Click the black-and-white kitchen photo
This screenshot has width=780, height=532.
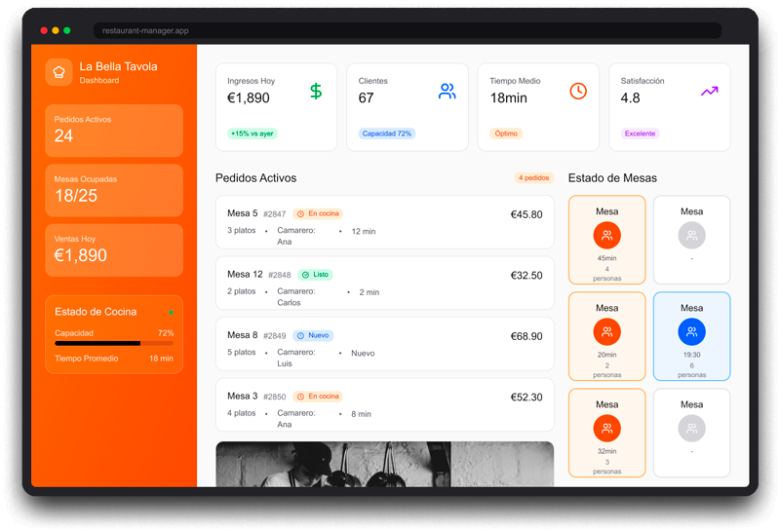[384, 464]
